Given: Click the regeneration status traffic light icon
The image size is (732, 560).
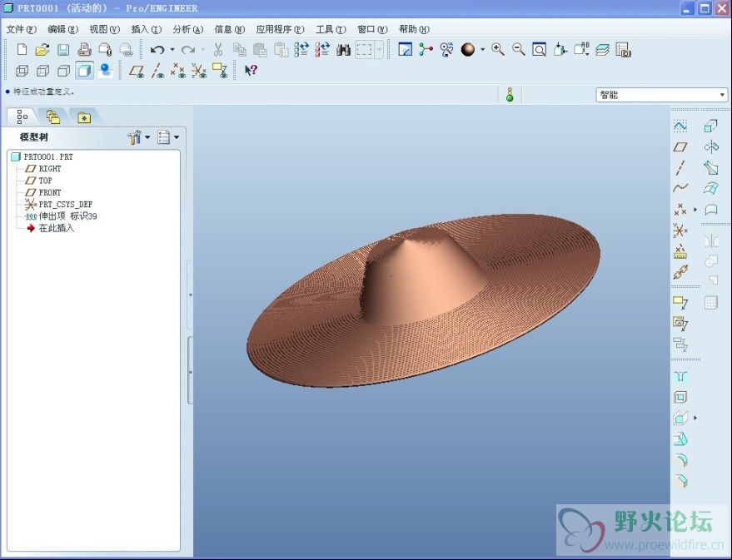Looking at the screenshot, I should pyautogui.click(x=510, y=95).
